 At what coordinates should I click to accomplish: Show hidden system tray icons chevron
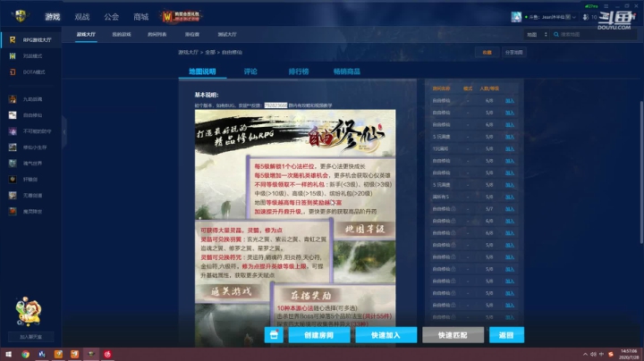(x=585, y=354)
